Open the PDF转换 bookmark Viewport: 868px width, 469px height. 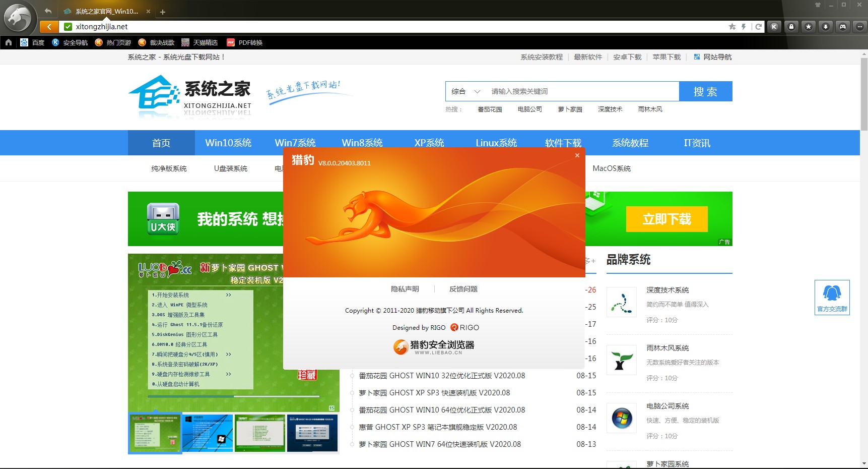[x=245, y=42]
